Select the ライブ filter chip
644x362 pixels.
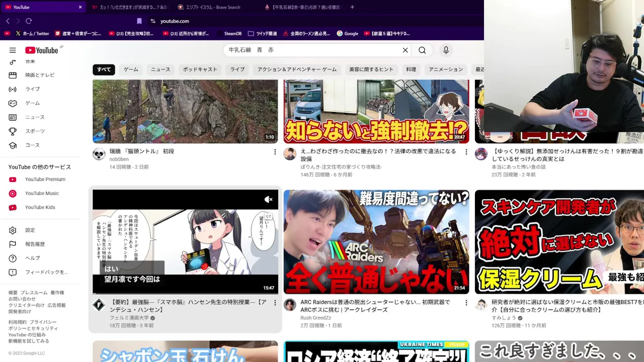click(237, 69)
